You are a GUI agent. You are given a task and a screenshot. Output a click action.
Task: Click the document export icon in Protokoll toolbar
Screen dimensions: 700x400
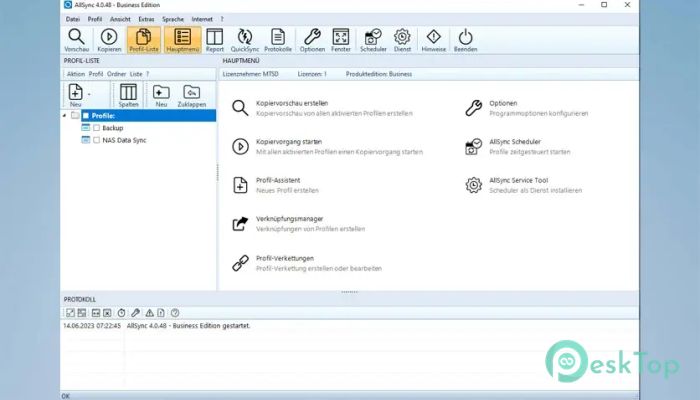pyautogui.click(x=161, y=313)
